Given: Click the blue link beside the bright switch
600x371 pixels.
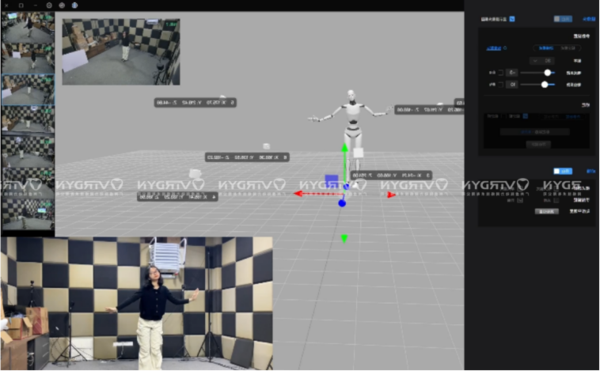Looking at the screenshot, I should 591,171.
